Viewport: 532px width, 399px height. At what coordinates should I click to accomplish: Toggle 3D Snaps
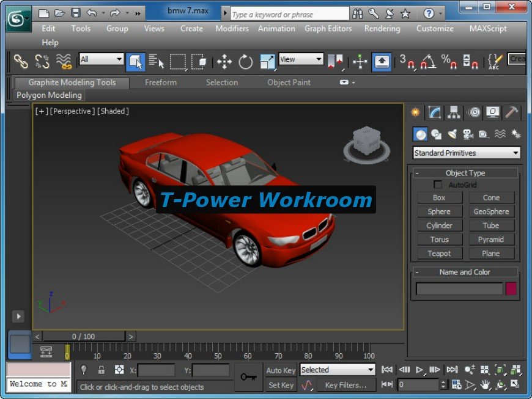407,62
